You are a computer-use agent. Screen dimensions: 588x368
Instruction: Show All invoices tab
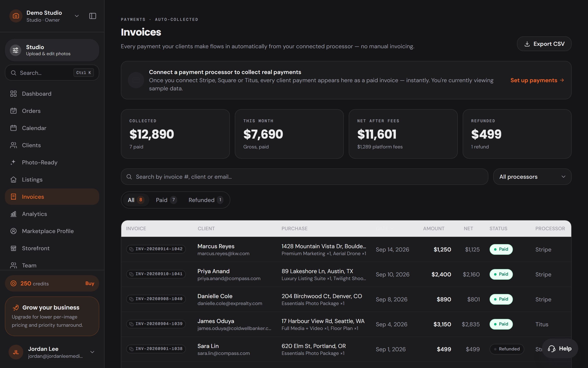(x=136, y=200)
